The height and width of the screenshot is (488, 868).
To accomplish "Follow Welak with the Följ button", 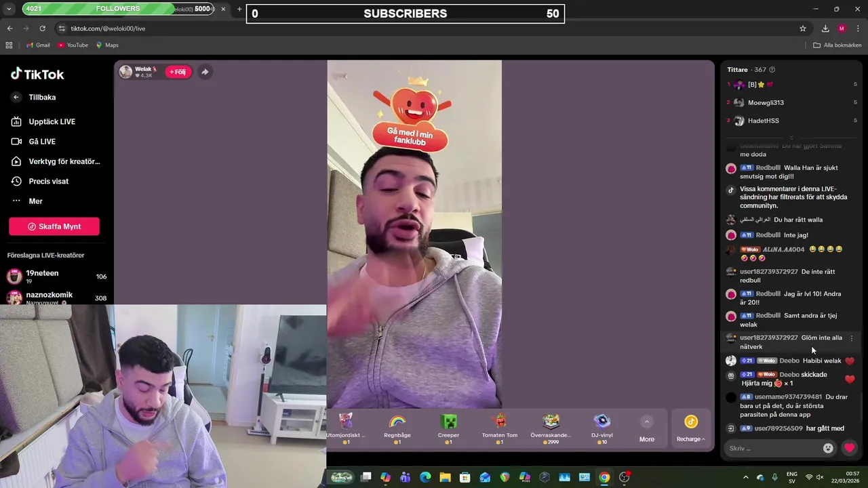I will (x=178, y=72).
